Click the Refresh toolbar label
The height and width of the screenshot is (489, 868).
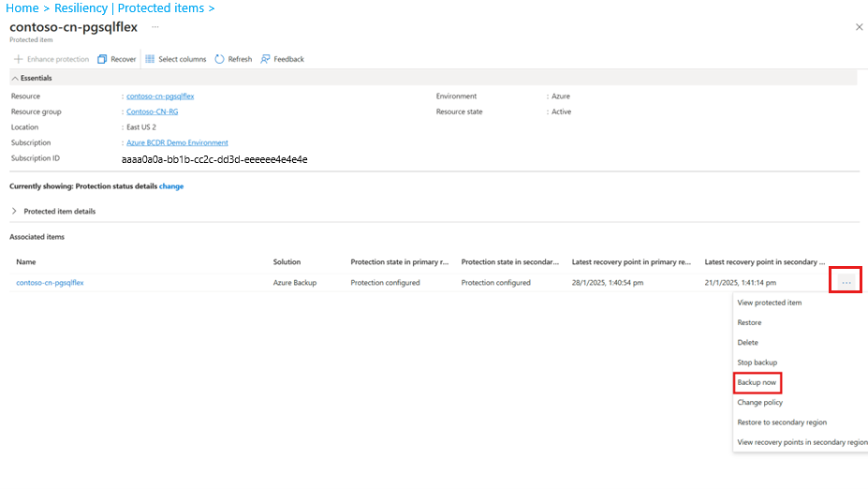(x=240, y=59)
